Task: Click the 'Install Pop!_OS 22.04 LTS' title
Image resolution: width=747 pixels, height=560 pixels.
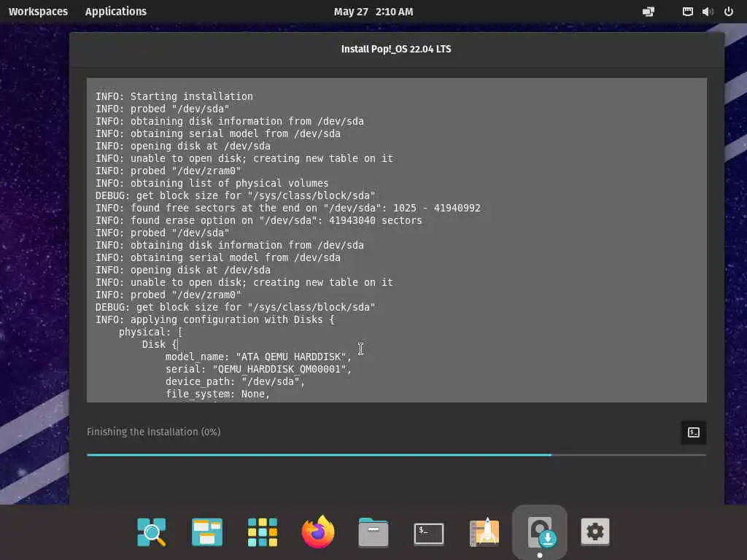Action: [x=396, y=49]
